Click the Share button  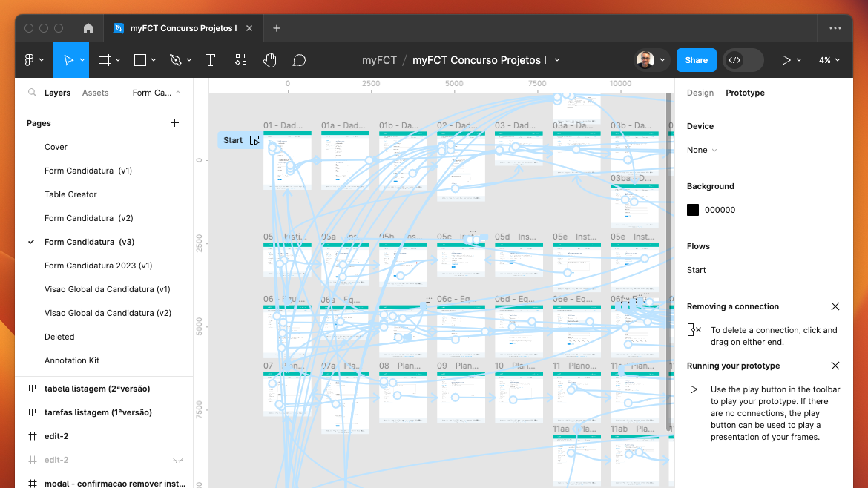(x=696, y=60)
